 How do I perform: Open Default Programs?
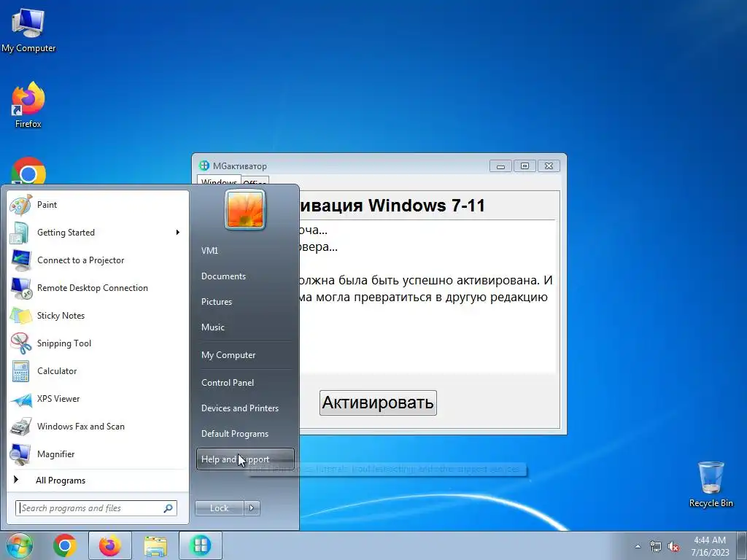[x=235, y=434]
